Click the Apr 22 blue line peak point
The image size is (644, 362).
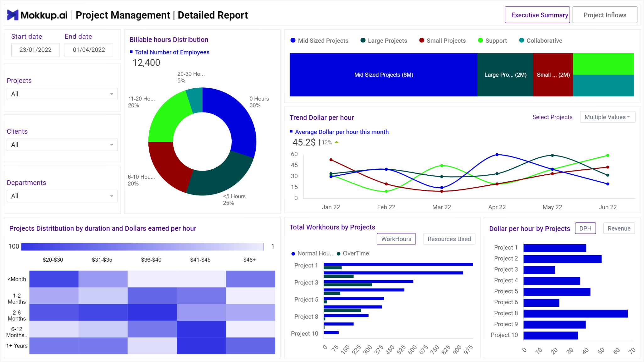click(497, 155)
